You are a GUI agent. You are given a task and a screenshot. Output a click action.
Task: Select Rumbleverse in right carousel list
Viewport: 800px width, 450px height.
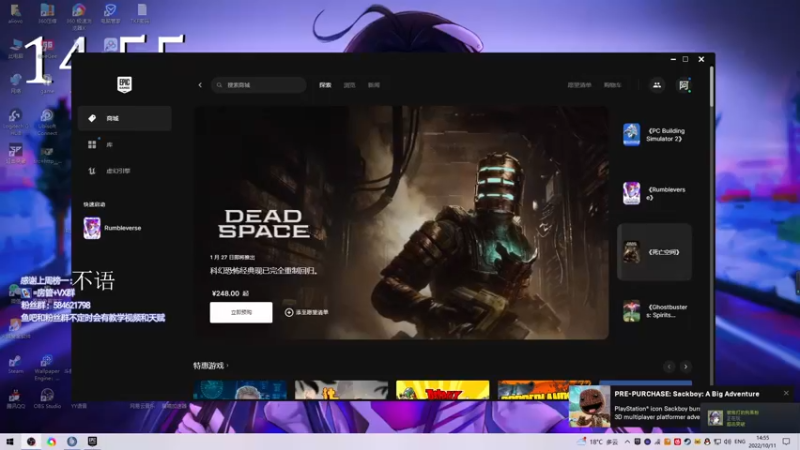click(655, 193)
